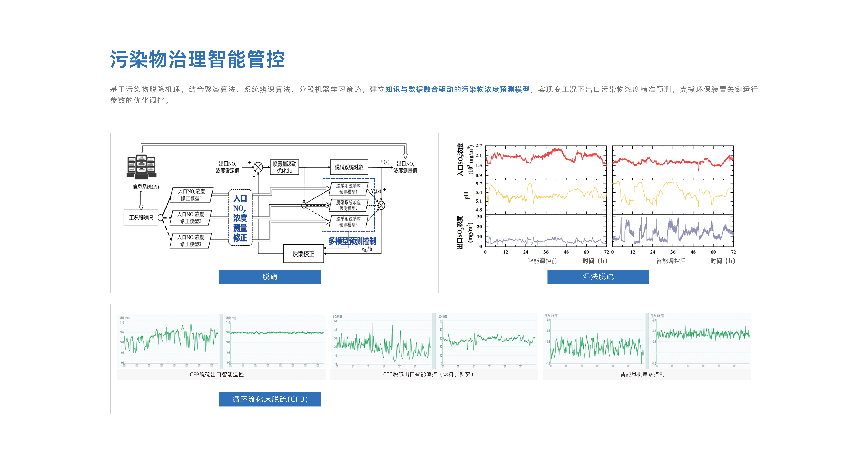Click the 污染物治理智能管控 page title

coord(197,59)
